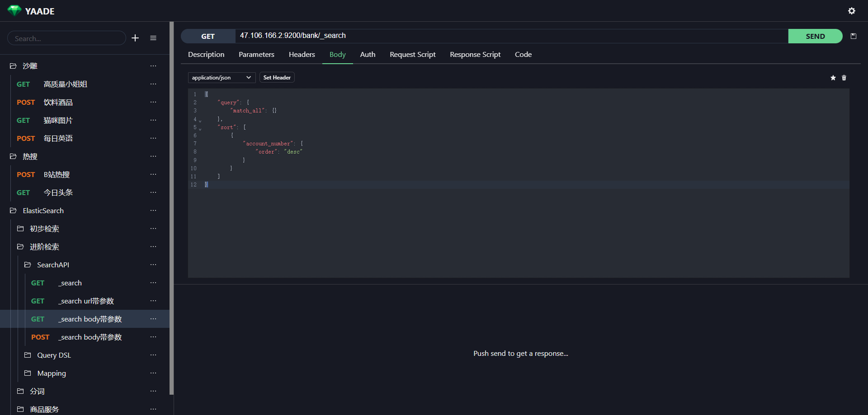Image resolution: width=868 pixels, height=415 pixels.
Task: Select the POST _search body带参数 request
Action: point(90,337)
